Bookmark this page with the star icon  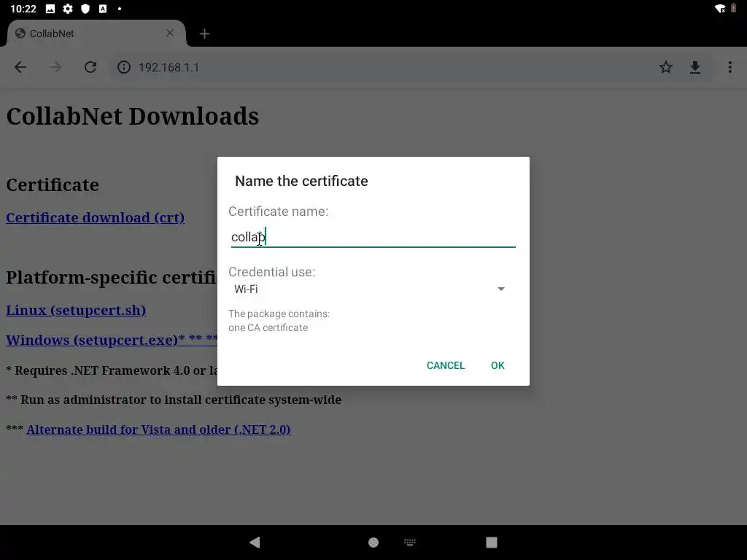[x=666, y=67]
